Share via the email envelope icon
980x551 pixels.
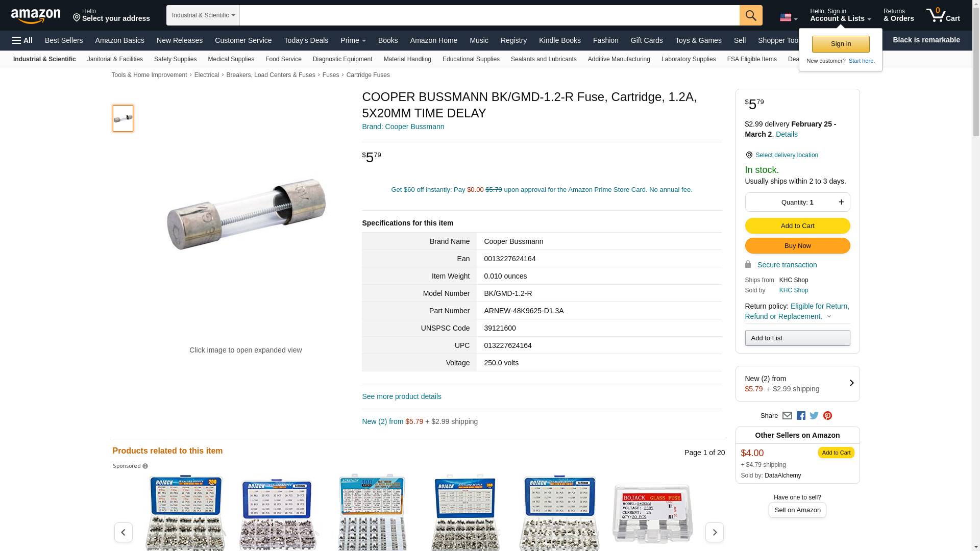pos(787,416)
